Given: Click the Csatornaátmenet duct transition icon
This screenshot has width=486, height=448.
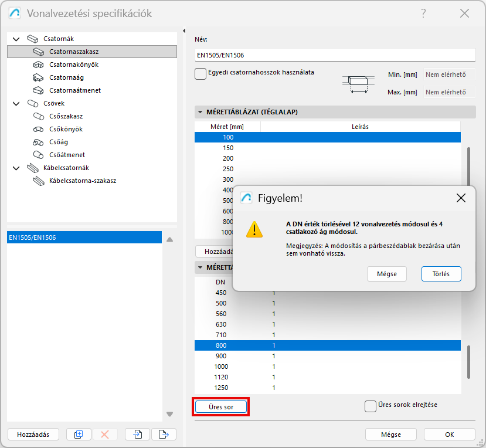Looking at the screenshot, I should [x=39, y=90].
